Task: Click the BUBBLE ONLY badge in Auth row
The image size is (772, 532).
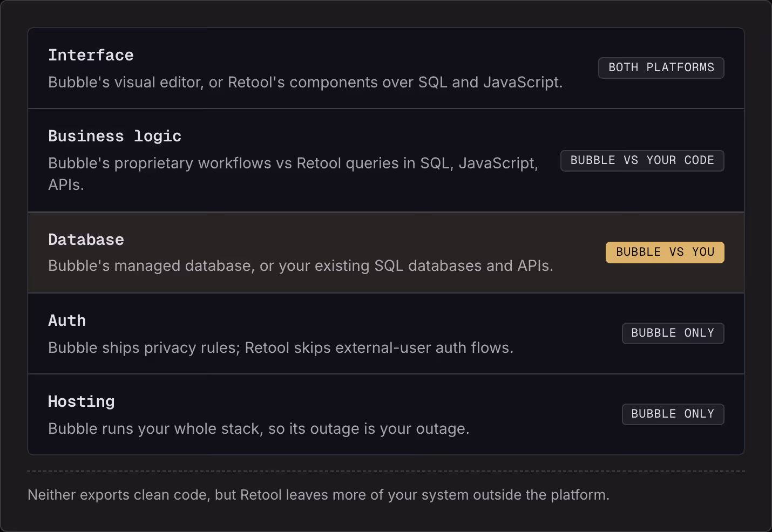Action: tap(673, 333)
